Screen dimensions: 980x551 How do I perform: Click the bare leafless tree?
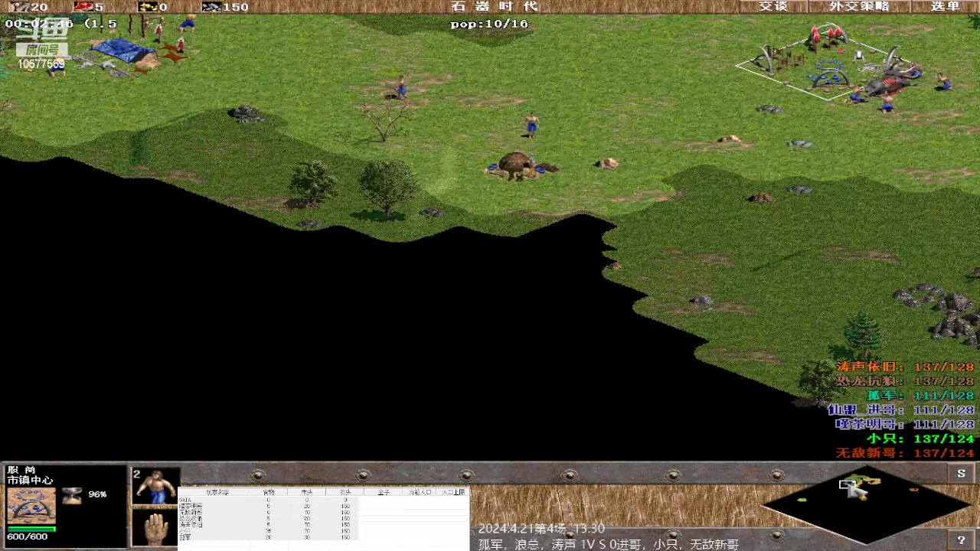pos(385,119)
